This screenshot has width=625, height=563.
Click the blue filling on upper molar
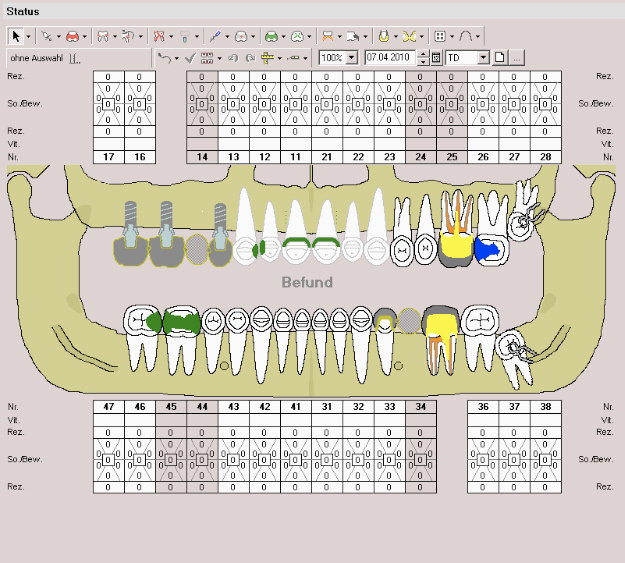(x=488, y=250)
